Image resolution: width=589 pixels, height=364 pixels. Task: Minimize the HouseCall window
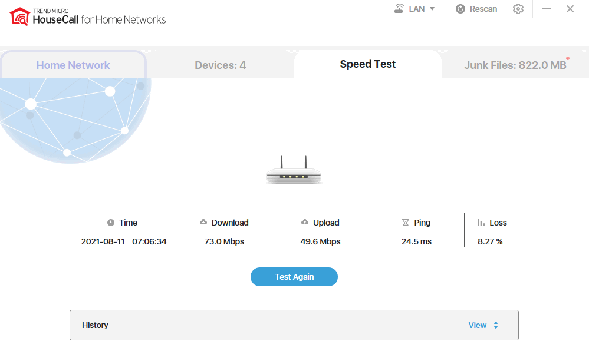coord(547,9)
